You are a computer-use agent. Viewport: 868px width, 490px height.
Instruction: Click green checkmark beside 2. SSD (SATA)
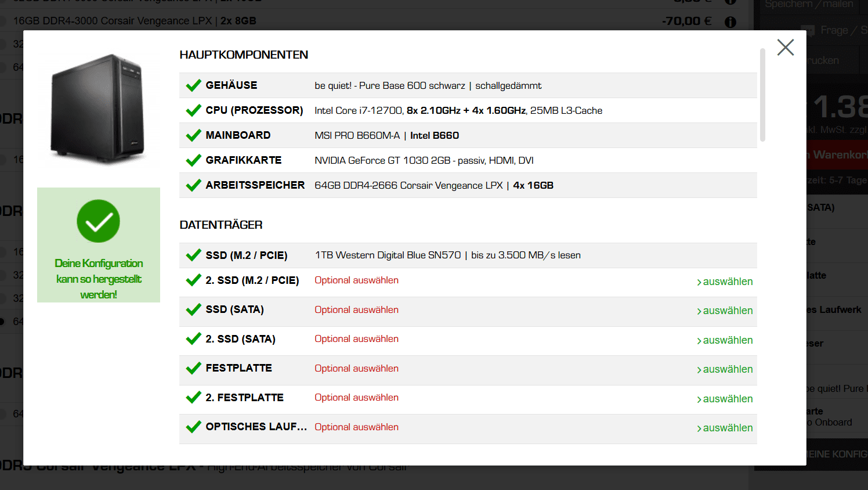coord(194,340)
